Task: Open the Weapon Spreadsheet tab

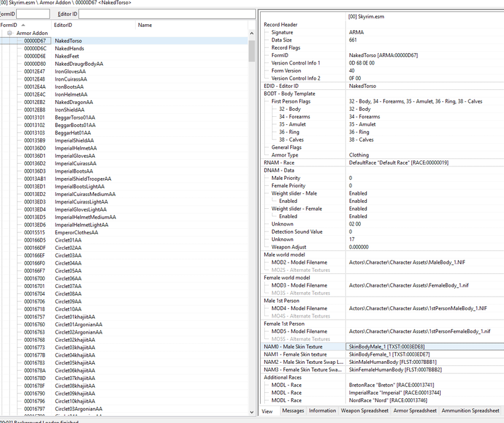Action: click(x=364, y=410)
